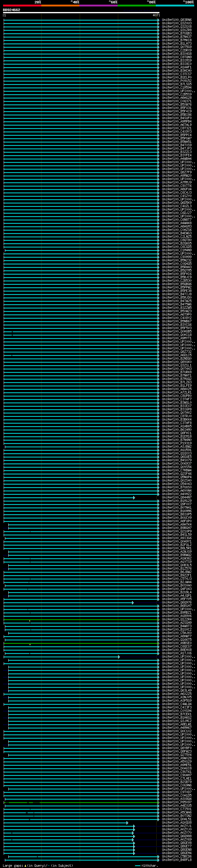Select hit UniRef100_A9BSE0
Image resolution: width=197 pixels, height=868 pixels.
(176, 643)
